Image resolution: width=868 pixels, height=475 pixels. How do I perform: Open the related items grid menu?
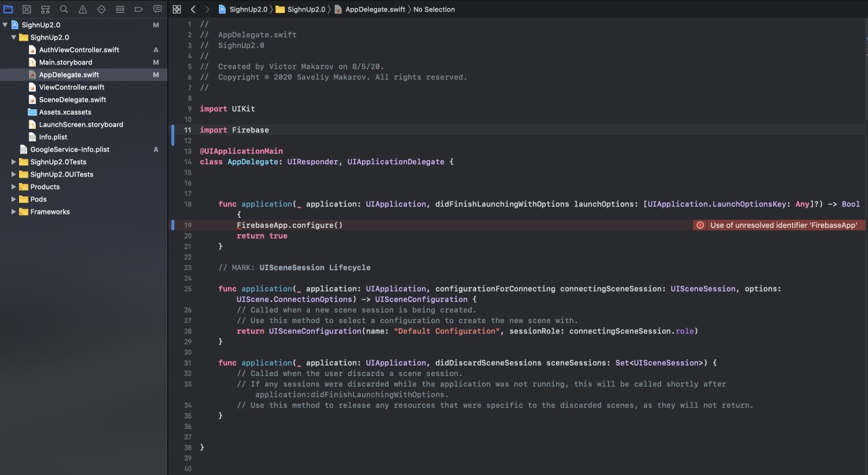coord(177,9)
